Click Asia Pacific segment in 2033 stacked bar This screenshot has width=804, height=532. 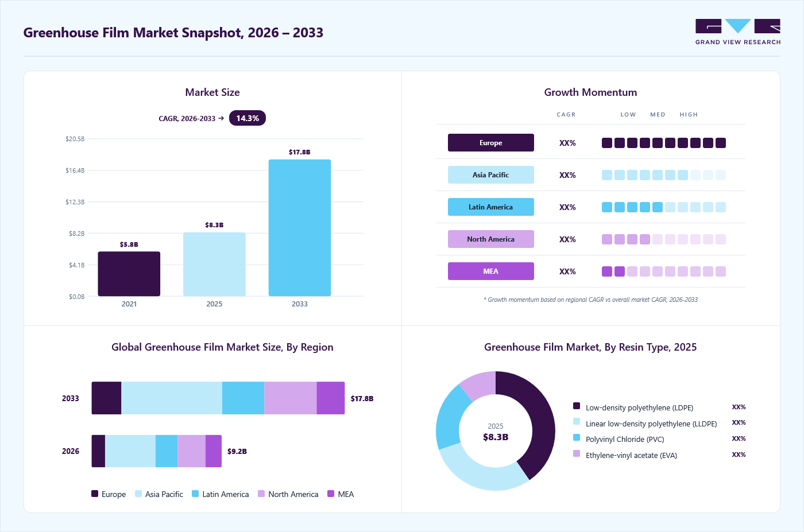(x=172, y=398)
